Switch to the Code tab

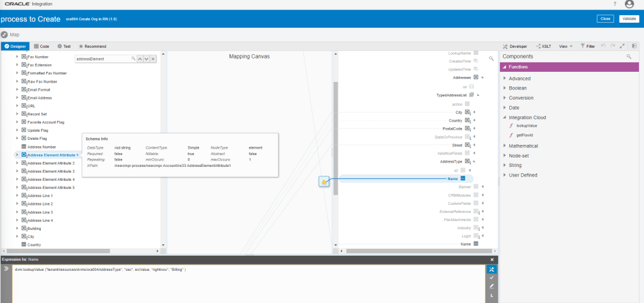pos(42,46)
